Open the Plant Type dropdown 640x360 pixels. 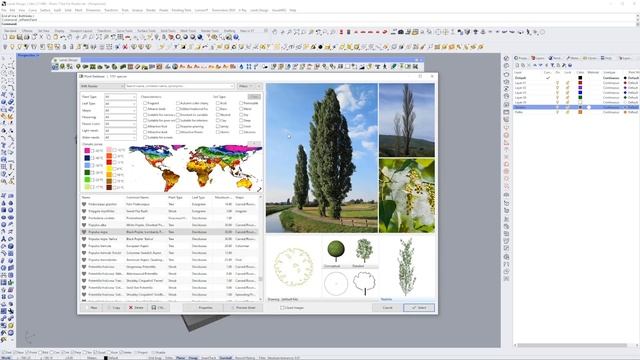click(120, 97)
